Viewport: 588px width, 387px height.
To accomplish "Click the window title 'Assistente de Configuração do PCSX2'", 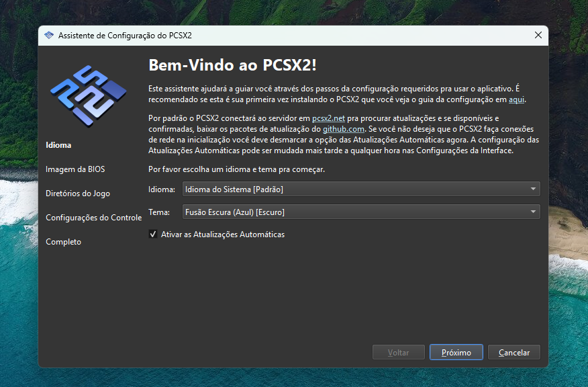I will [x=125, y=36].
